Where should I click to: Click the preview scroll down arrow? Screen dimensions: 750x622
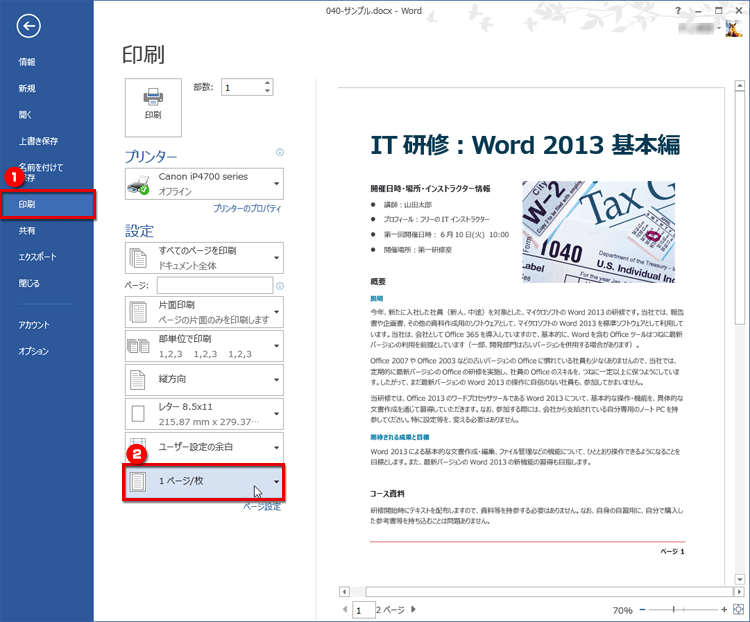[x=739, y=579]
